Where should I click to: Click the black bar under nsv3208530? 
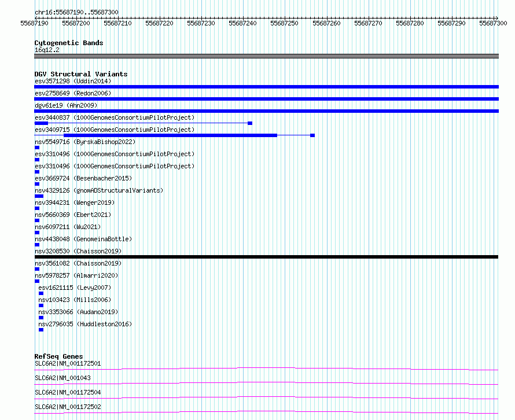(266, 257)
